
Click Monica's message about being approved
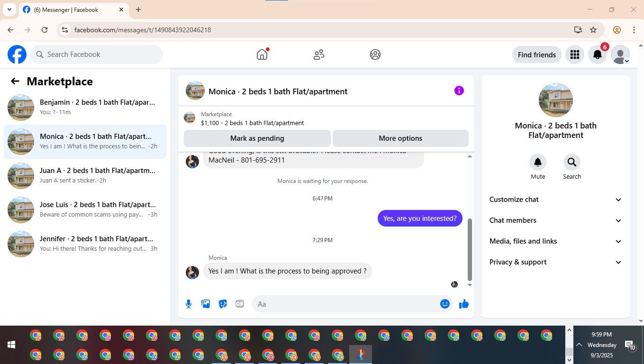tap(288, 271)
